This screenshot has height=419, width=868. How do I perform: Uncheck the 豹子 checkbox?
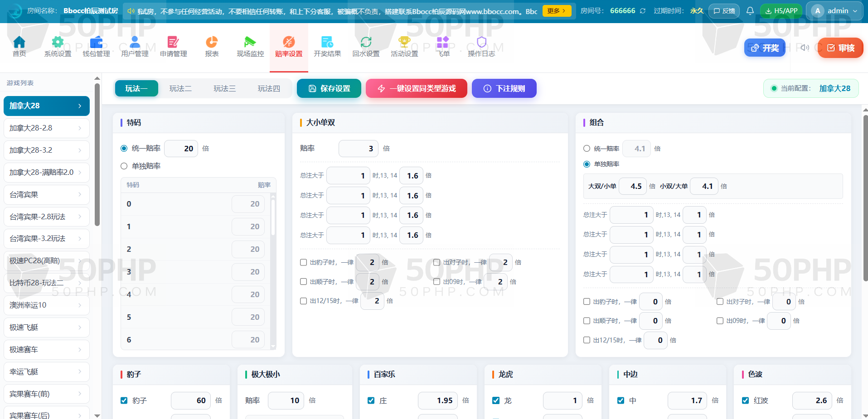[124, 400]
